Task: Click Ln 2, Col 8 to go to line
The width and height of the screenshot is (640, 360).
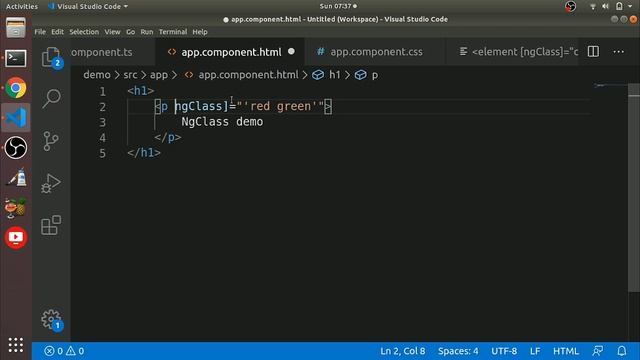Action: [x=402, y=351]
